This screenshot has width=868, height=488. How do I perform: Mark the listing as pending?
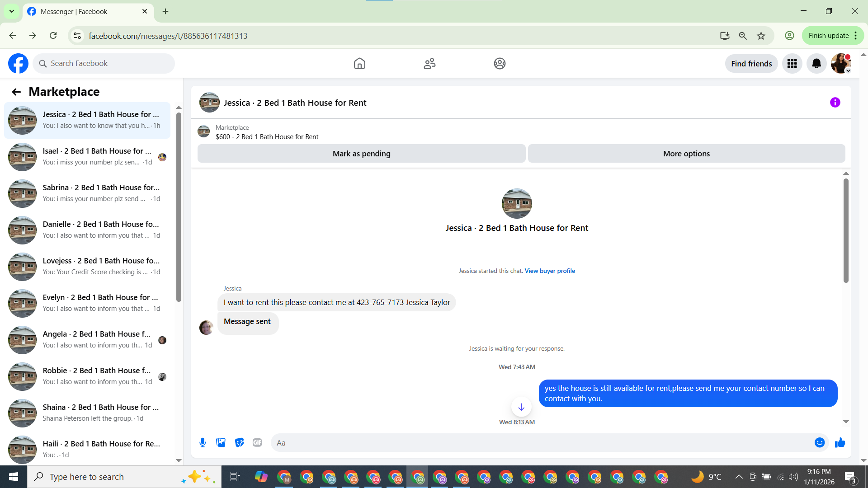(362, 154)
